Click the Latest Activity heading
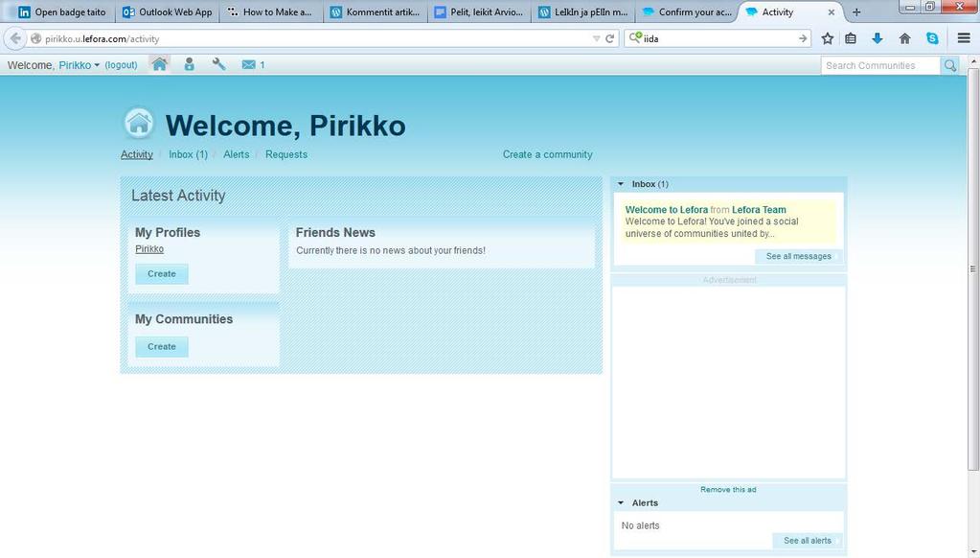This screenshot has width=980, height=558. tap(178, 196)
